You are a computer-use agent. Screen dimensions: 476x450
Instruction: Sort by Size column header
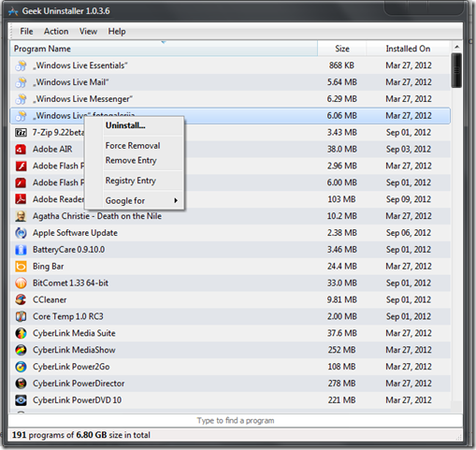click(342, 49)
